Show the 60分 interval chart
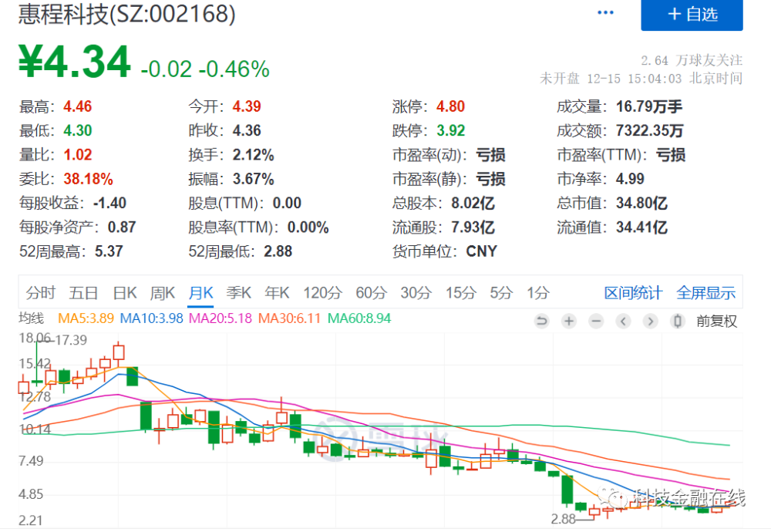The height and width of the screenshot is (532, 771). pyautogui.click(x=372, y=293)
